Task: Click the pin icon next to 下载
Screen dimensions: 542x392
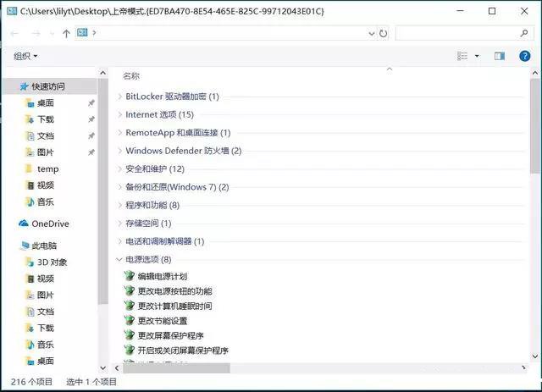Action: click(x=91, y=119)
